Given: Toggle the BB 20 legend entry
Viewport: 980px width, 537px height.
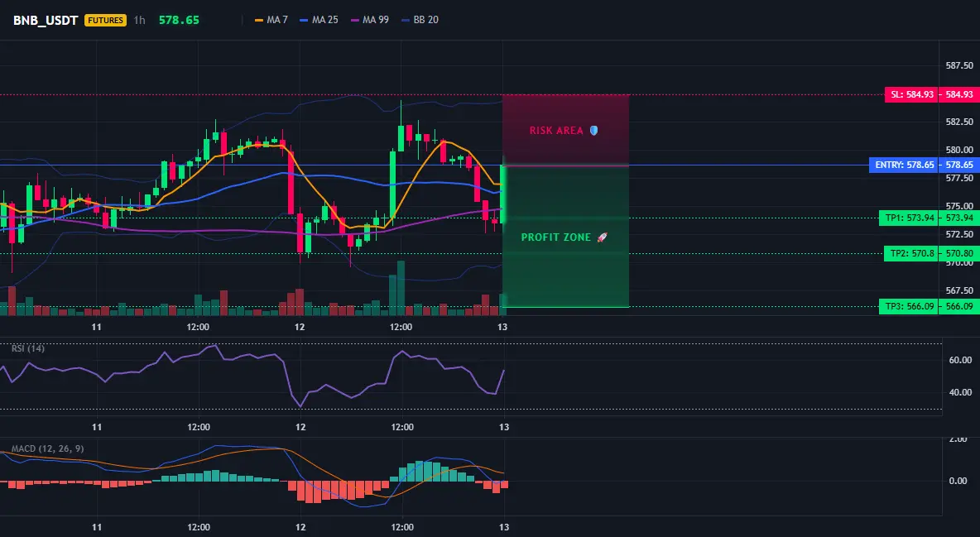Looking at the screenshot, I should point(420,20).
